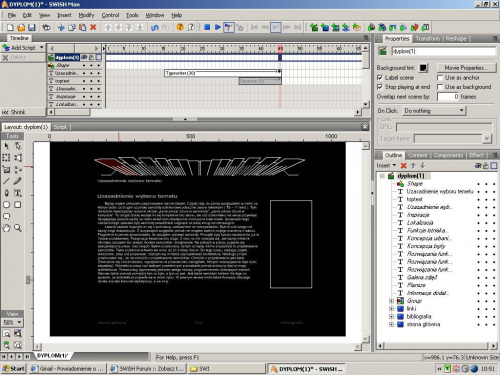Play the movie with the blue arrow
Viewport: 500px width, 375px height.
coord(218,27)
